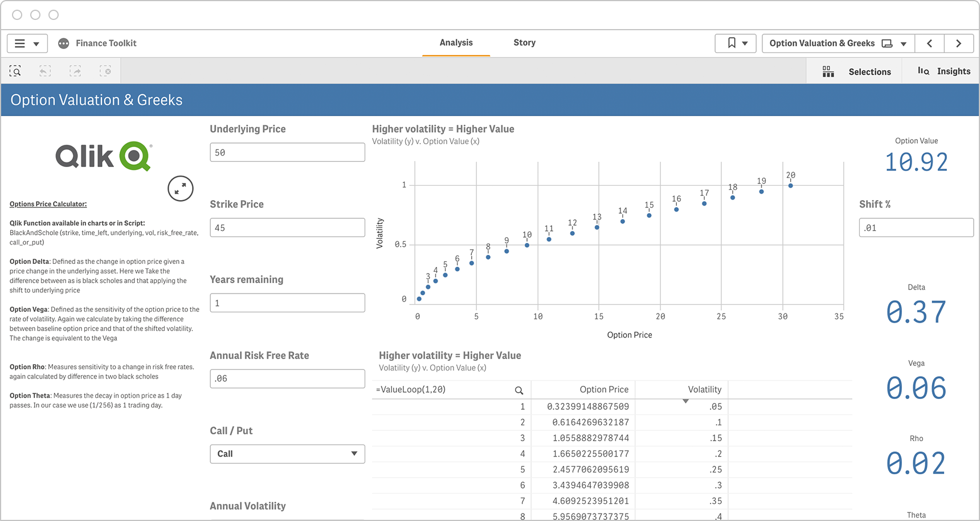Click the Rho KPI value 0.02

(x=916, y=463)
